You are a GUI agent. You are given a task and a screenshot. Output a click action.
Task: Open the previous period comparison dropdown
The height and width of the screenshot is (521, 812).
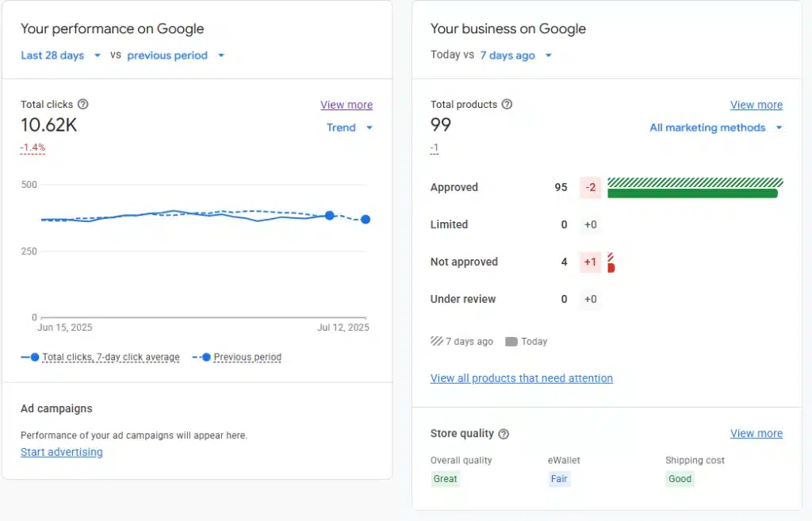(x=176, y=56)
